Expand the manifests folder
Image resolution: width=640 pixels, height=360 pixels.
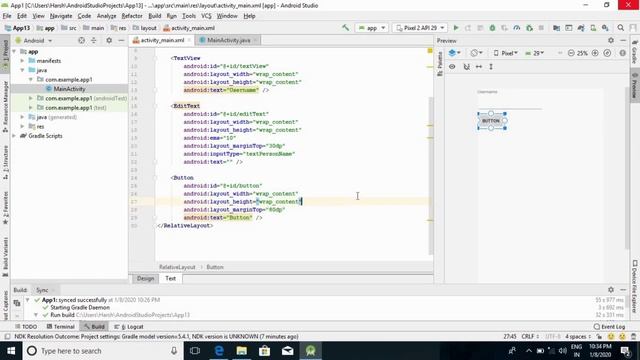pyautogui.click(x=22, y=60)
